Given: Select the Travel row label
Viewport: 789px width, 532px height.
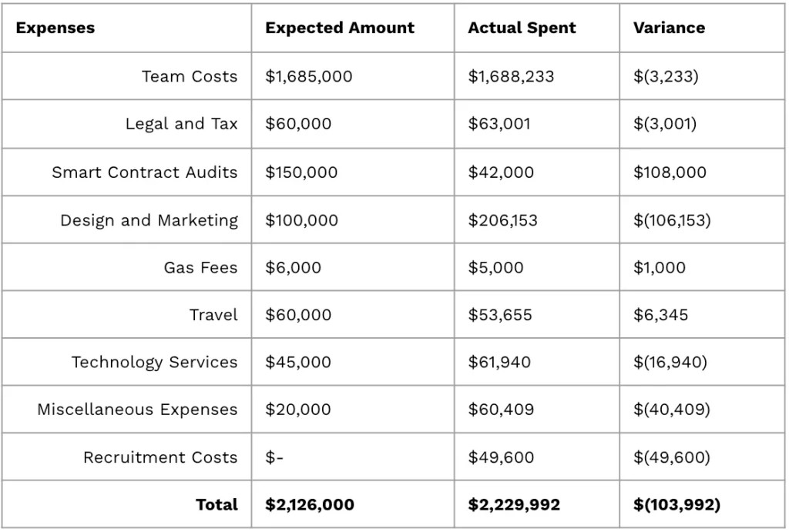Looking at the screenshot, I should click(x=213, y=315).
